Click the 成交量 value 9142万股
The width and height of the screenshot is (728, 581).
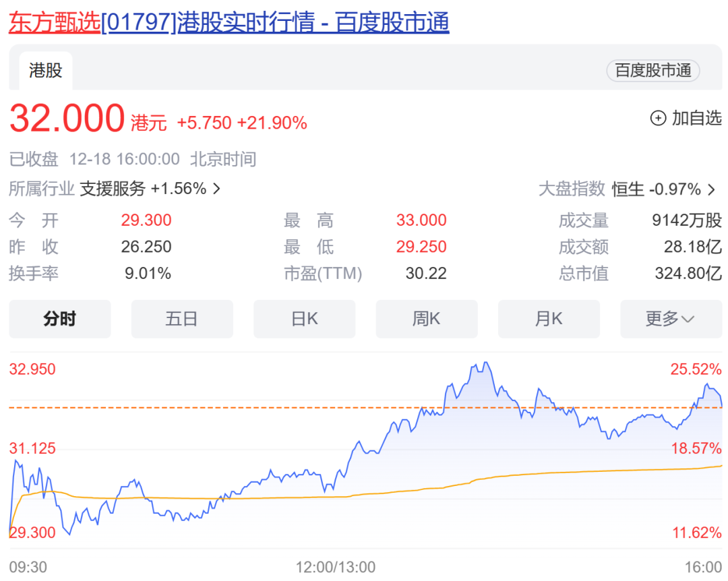[x=687, y=220]
